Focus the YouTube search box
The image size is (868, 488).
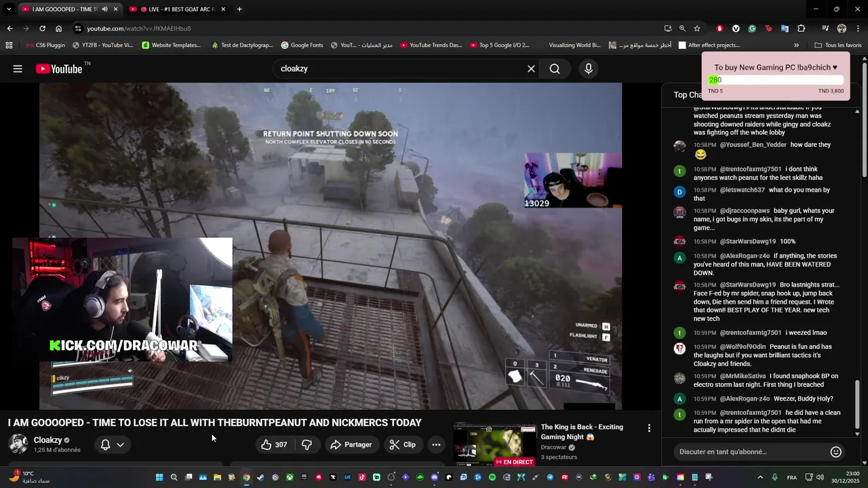(x=400, y=68)
